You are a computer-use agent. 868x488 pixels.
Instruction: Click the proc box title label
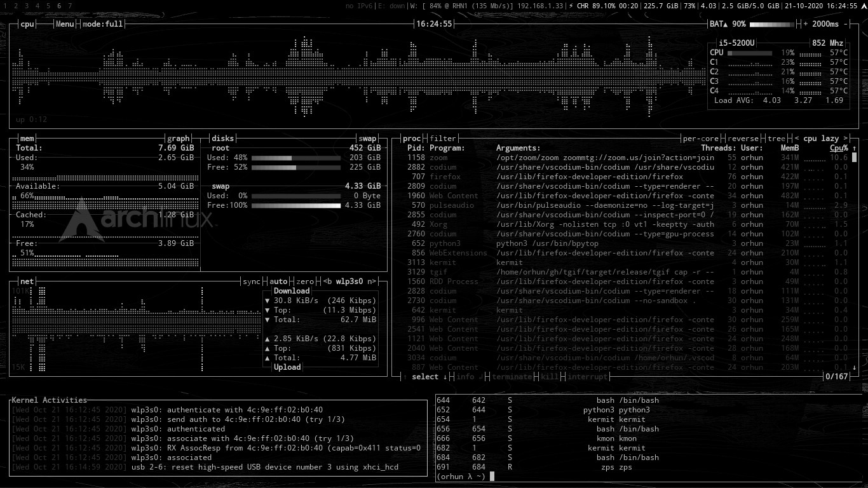click(412, 139)
